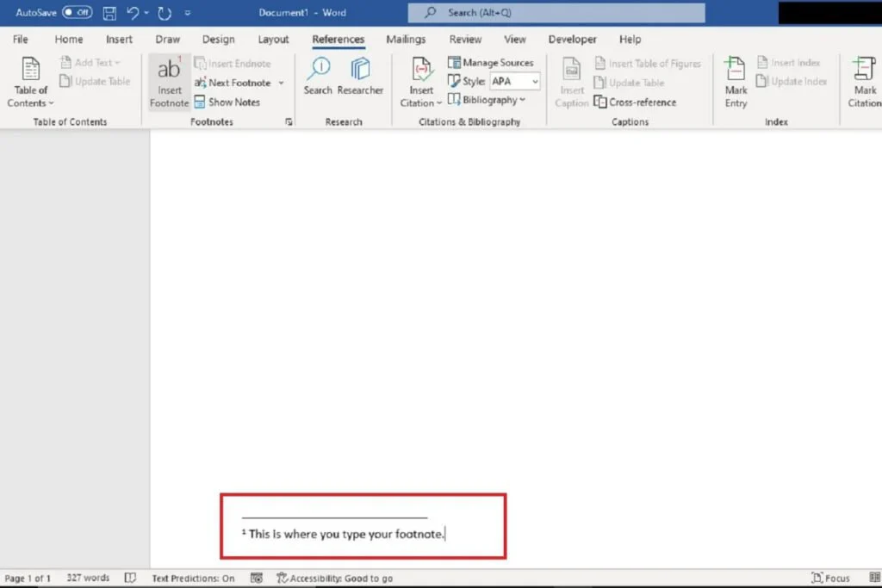Insert a cross-reference
This screenshot has width=882, height=588.
click(636, 102)
